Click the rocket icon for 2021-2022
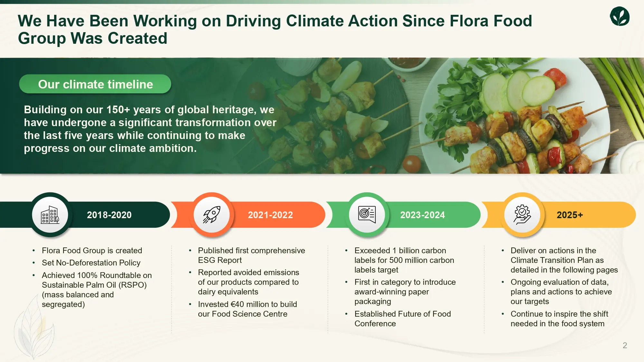The height and width of the screenshot is (362, 644). (x=212, y=215)
